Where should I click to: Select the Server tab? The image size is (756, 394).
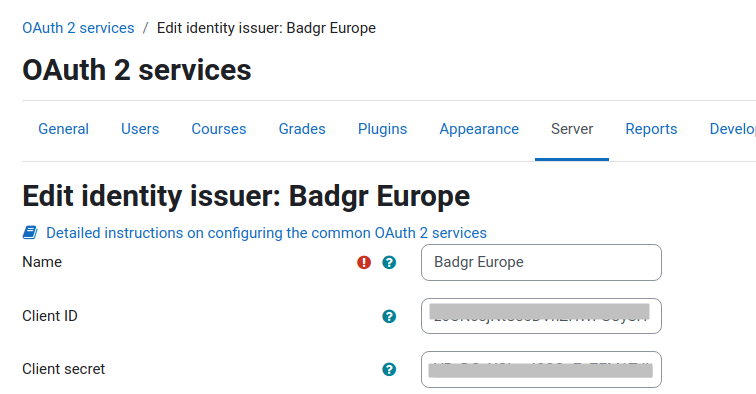[572, 129]
